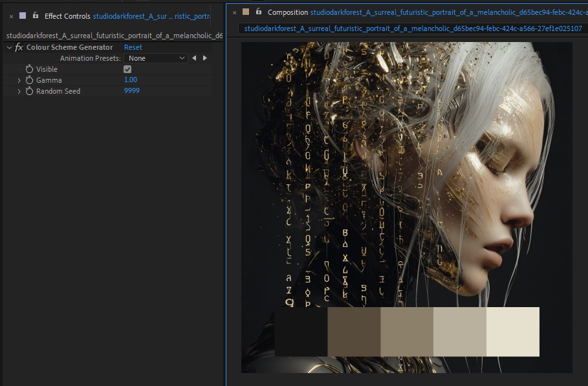Click the Random Seed value 9999

(131, 91)
